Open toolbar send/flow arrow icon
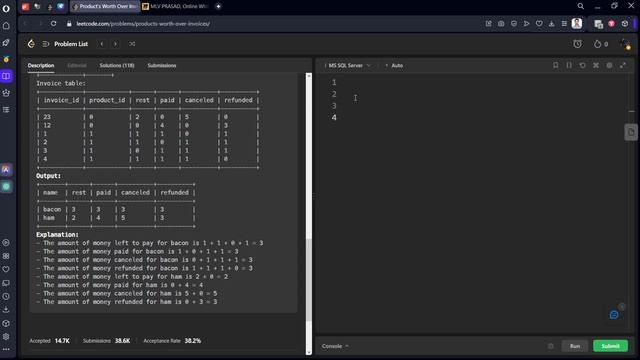This screenshot has width=640, height=360. click(527, 24)
